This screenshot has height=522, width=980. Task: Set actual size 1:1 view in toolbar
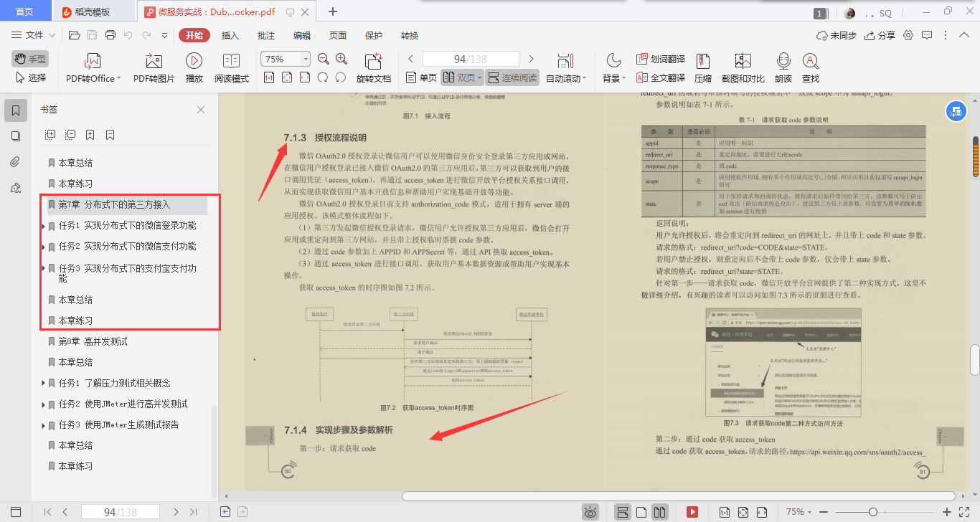click(x=269, y=77)
